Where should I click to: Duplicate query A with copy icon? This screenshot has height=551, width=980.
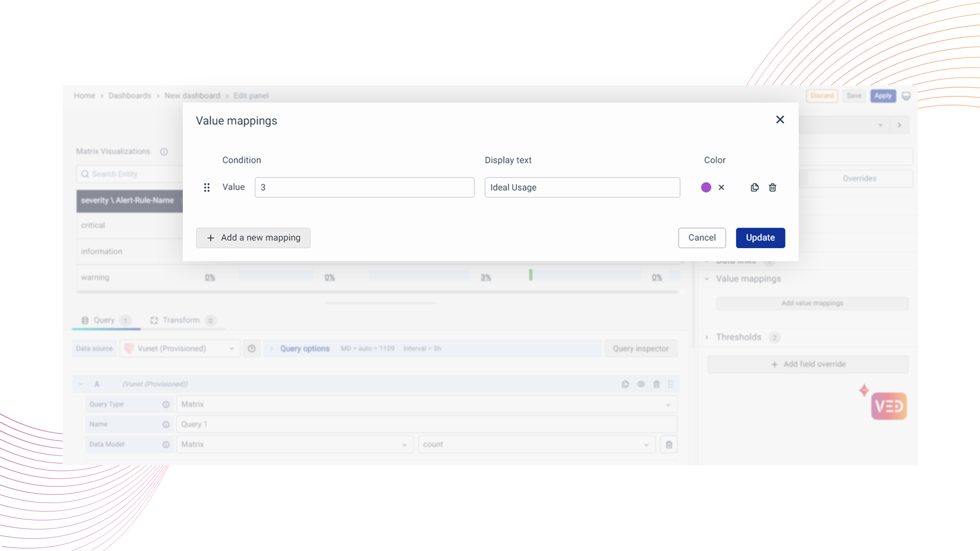(625, 384)
